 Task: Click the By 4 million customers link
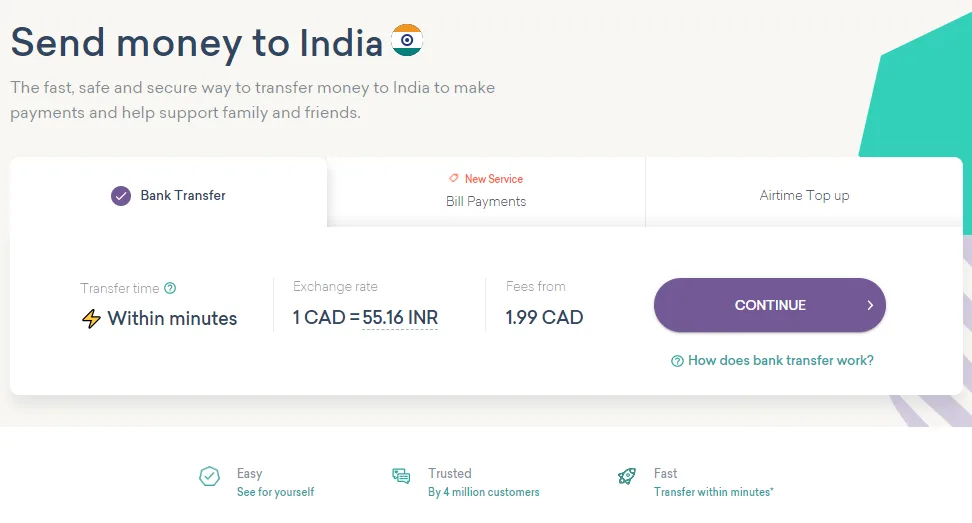(483, 492)
